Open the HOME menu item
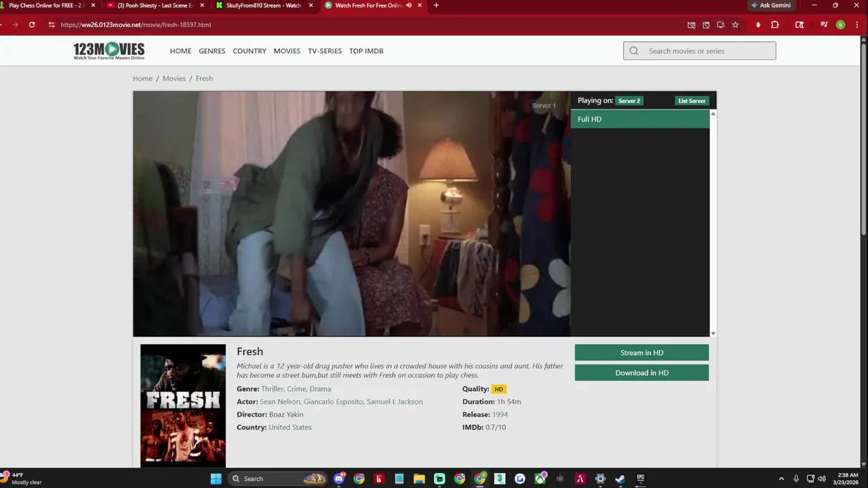Screen dimensions: 868x488 (180, 51)
